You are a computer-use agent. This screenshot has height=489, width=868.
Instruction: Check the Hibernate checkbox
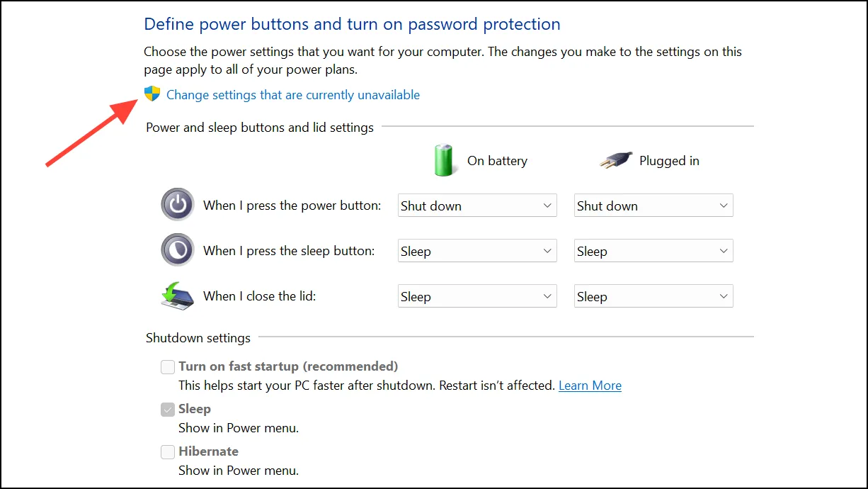168,452
